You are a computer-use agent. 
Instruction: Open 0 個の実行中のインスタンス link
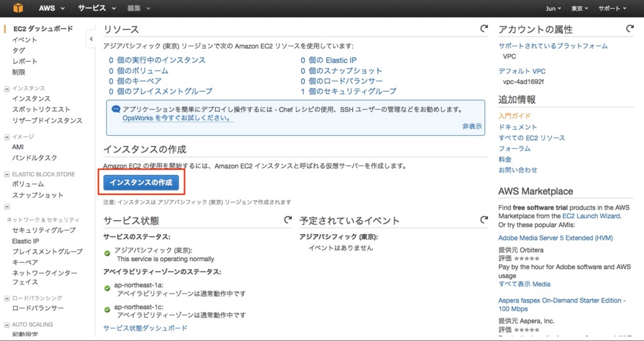[157, 60]
